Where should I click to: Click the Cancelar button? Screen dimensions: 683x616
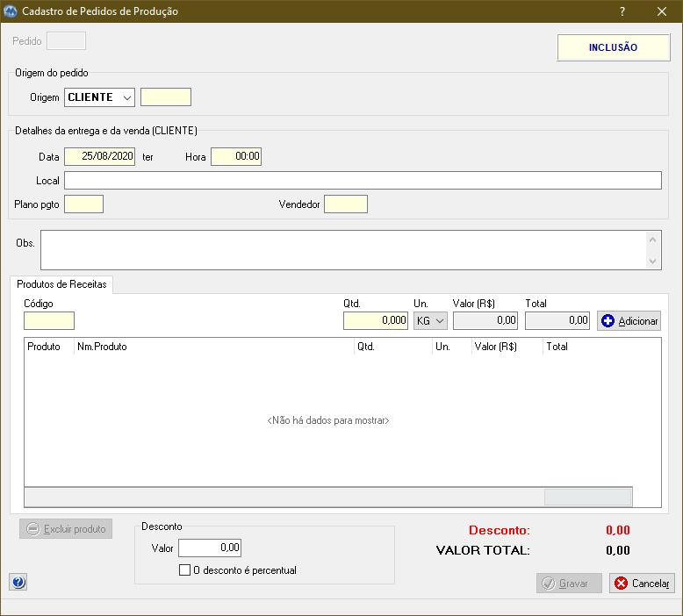point(642,584)
